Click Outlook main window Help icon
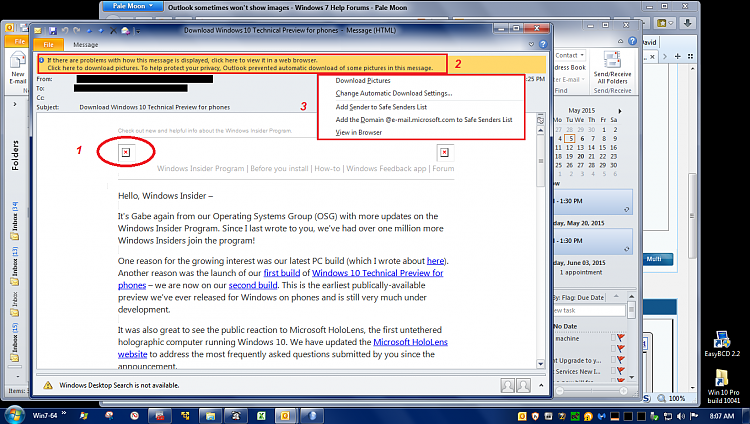The width and height of the screenshot is (750, 424). point(632,41)
